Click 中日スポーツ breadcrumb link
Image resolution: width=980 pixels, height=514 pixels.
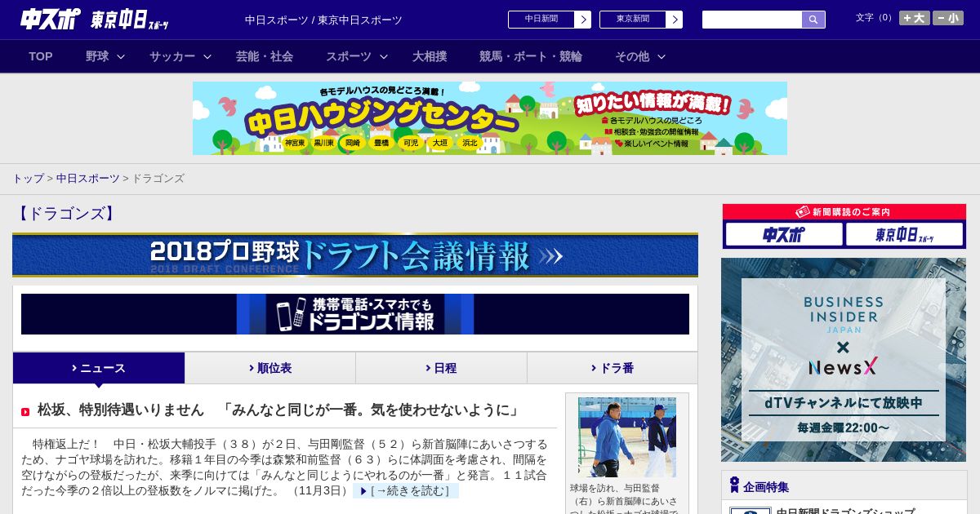tap(88, 178)
